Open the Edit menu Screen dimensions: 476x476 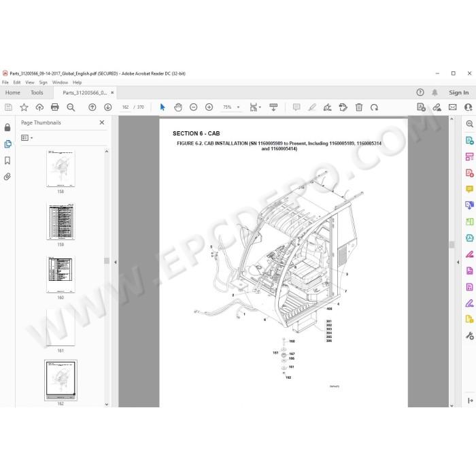(17, 82)
